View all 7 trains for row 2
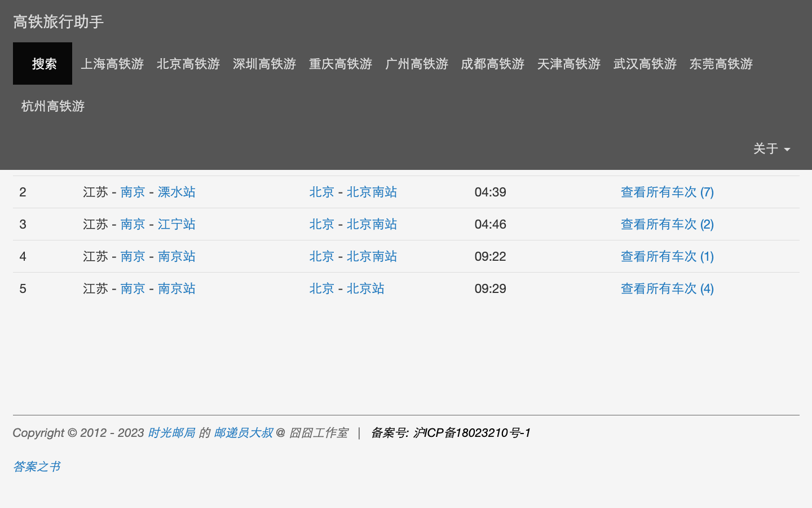 tap(667, 192)
